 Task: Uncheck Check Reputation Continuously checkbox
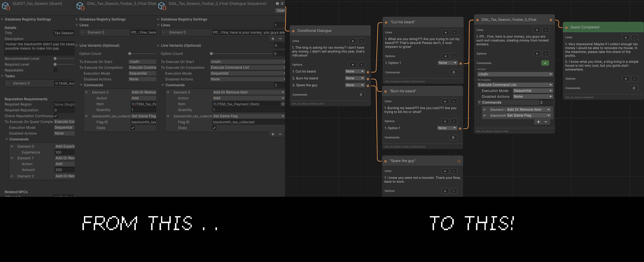(x=56, y=116)
